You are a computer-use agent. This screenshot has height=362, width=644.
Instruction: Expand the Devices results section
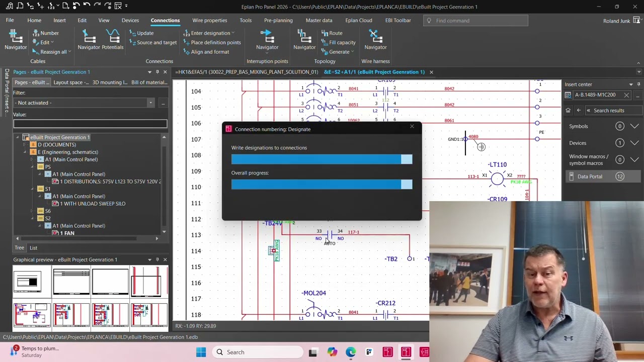634,143
